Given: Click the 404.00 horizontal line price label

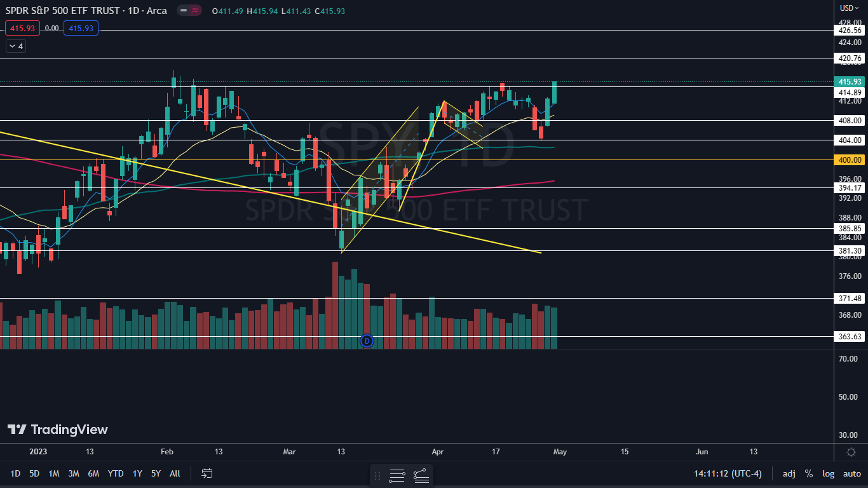Looking at the screenshot, I should [850, 140].
